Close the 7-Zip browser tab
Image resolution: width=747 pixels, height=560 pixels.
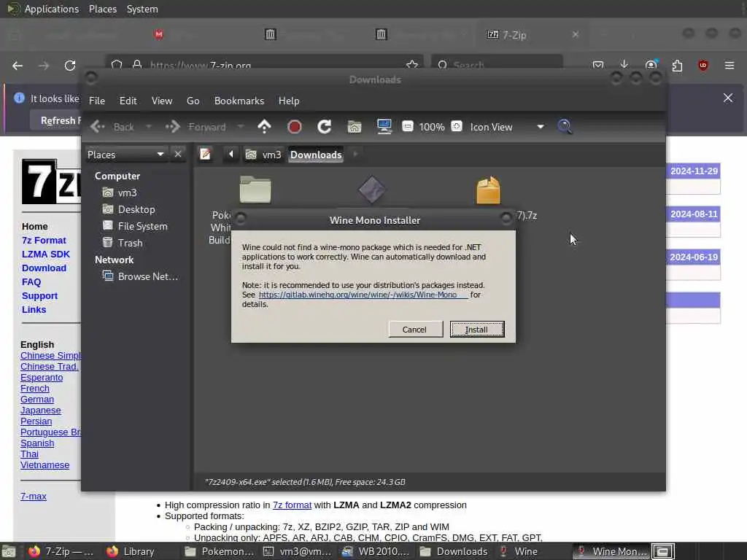pyautogui.click(x=576, y=34)
